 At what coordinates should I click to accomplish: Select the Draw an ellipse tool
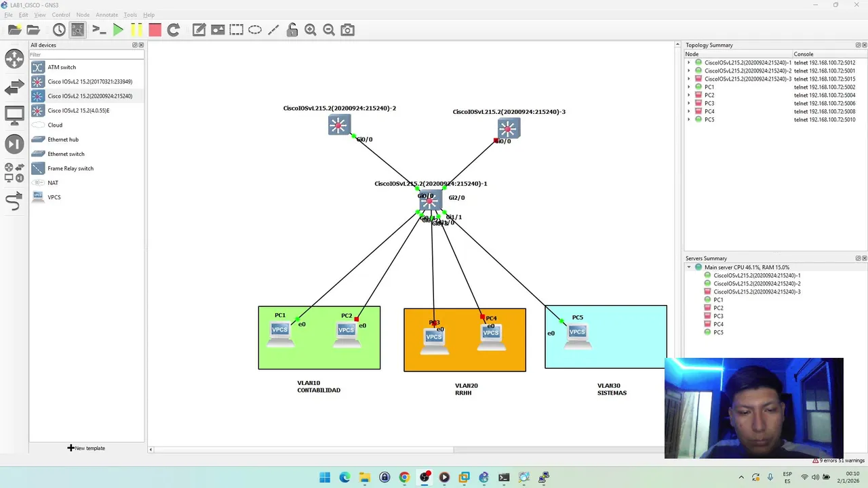[x=255, y=30]
